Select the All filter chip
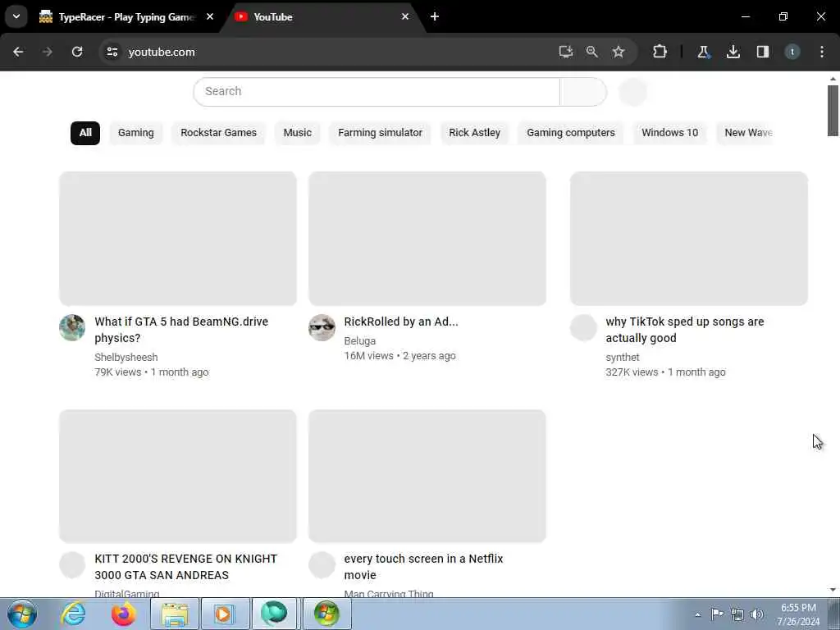 (x=85, y=133)
